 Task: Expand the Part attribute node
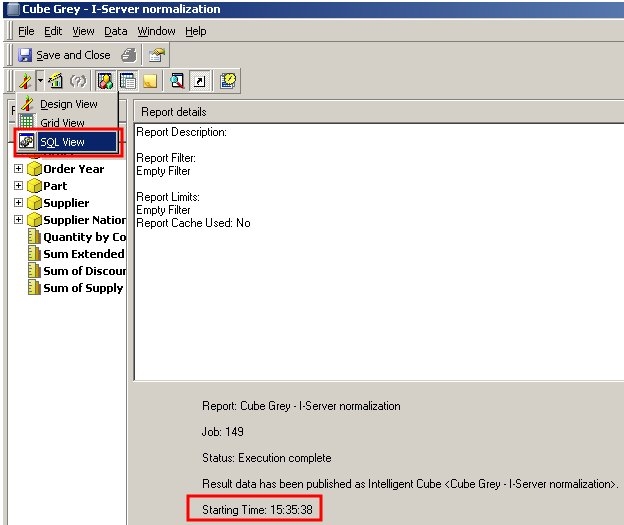click(18, 186)
